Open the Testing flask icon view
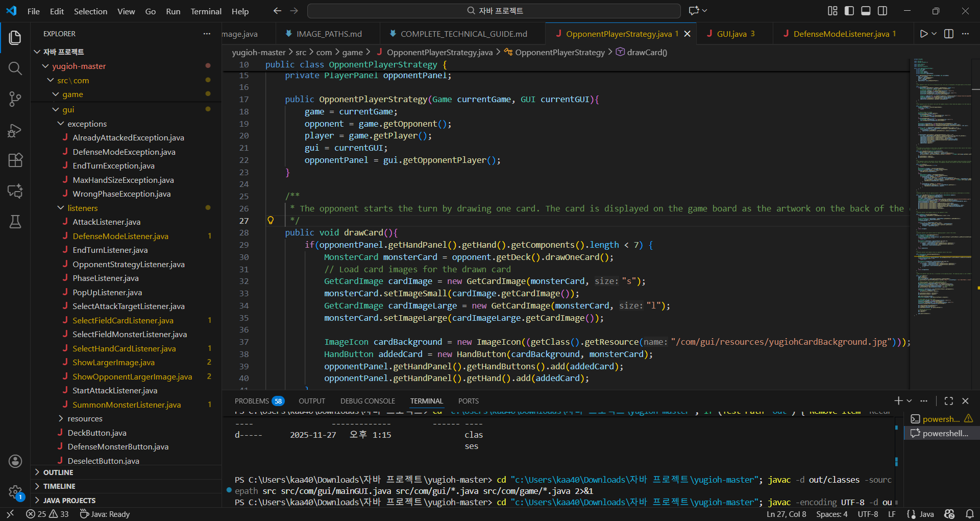The image size is (980, 521). [15, 222]
